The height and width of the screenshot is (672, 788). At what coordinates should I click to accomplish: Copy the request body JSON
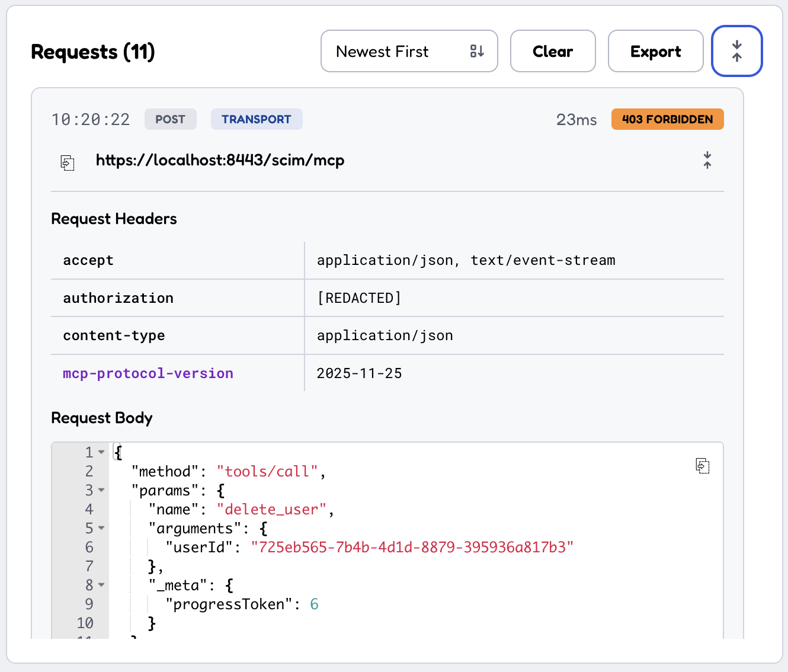[703, 466]
